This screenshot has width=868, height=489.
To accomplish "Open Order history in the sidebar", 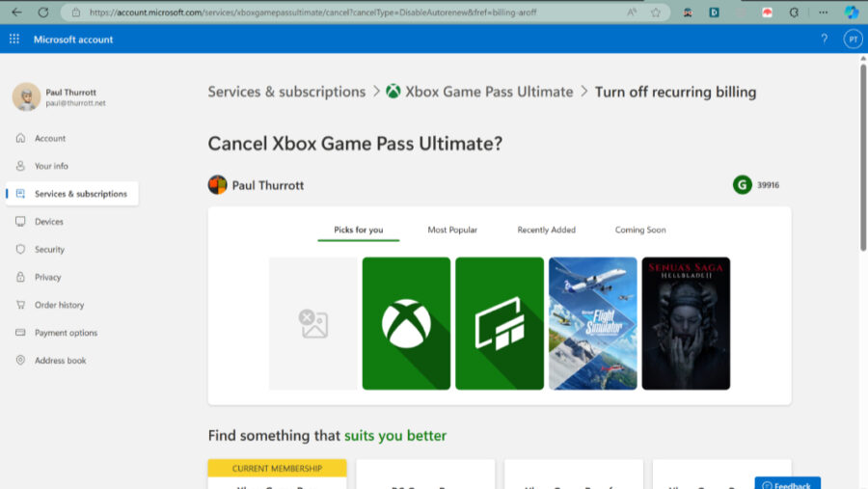I will (59, 305).
